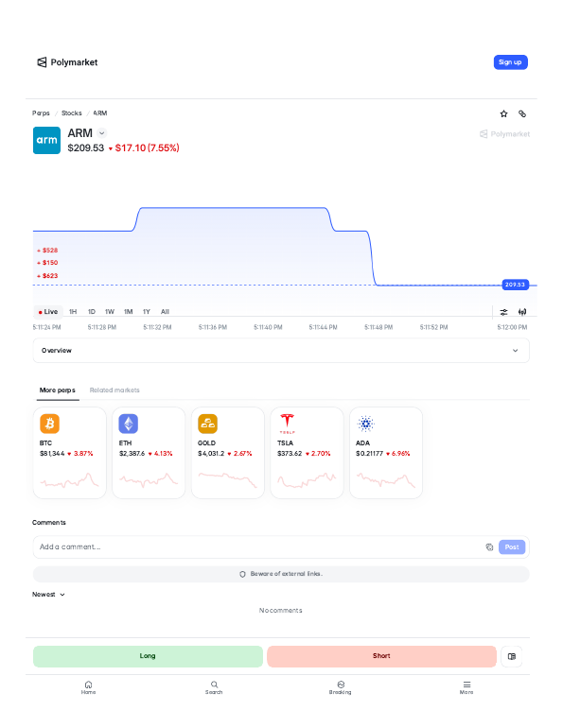Click the Bitcoin icon on BTC card
This screenshot has width=563, height=728.
tap(49, 424)
